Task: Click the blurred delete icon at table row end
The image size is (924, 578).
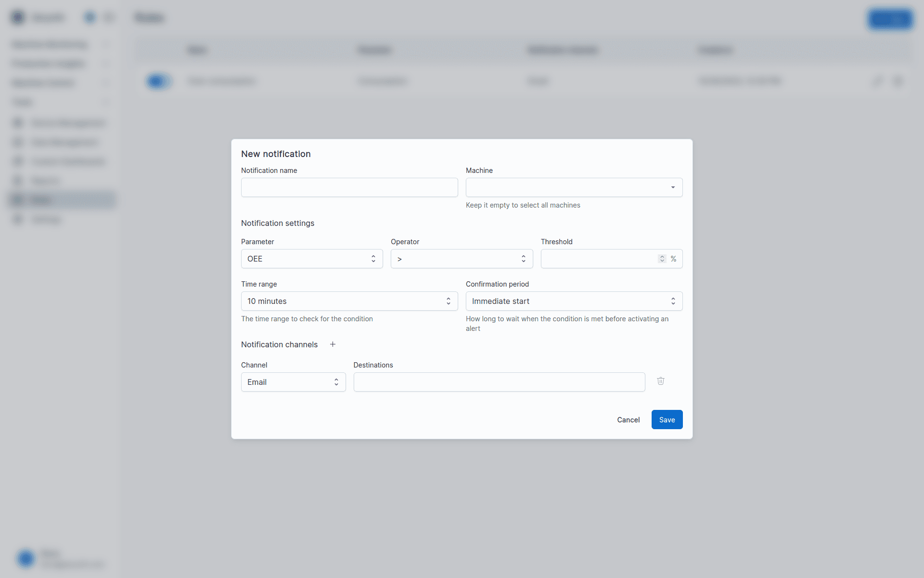Action: [898, 81]
